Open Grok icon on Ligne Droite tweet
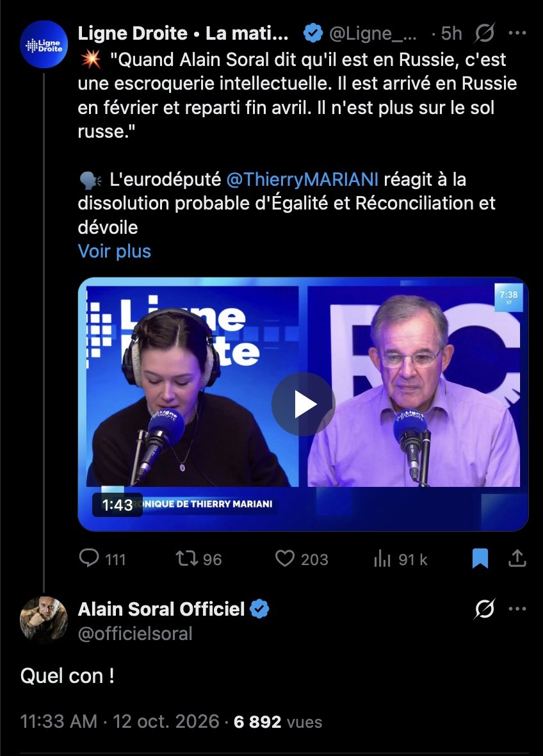Image resolution: width=543 pixels, height=756 pixels. pyautogui.click(x=484, y=33)
